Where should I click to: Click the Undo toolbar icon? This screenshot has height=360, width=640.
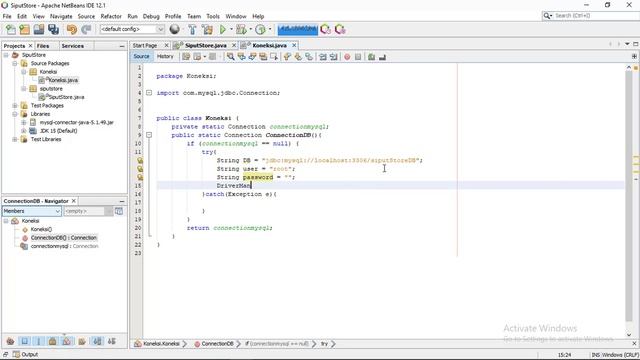[72, 29]
